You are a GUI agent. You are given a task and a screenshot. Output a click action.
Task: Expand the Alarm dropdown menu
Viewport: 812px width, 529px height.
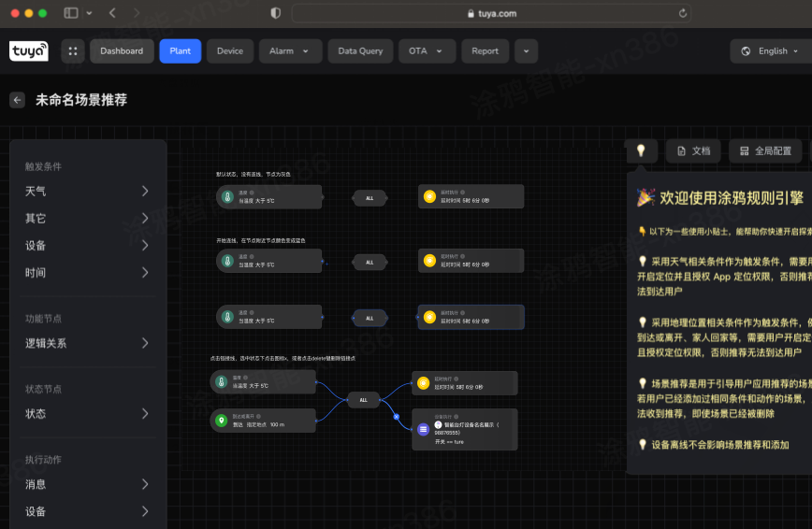(290, 51)
